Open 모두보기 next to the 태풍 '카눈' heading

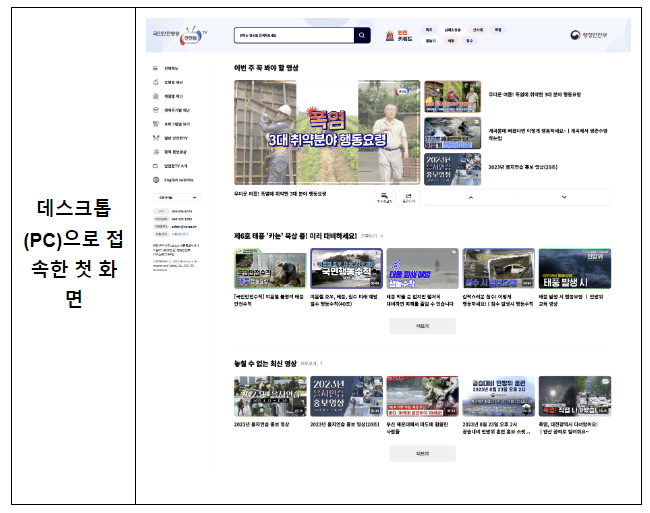click(372, 236)
